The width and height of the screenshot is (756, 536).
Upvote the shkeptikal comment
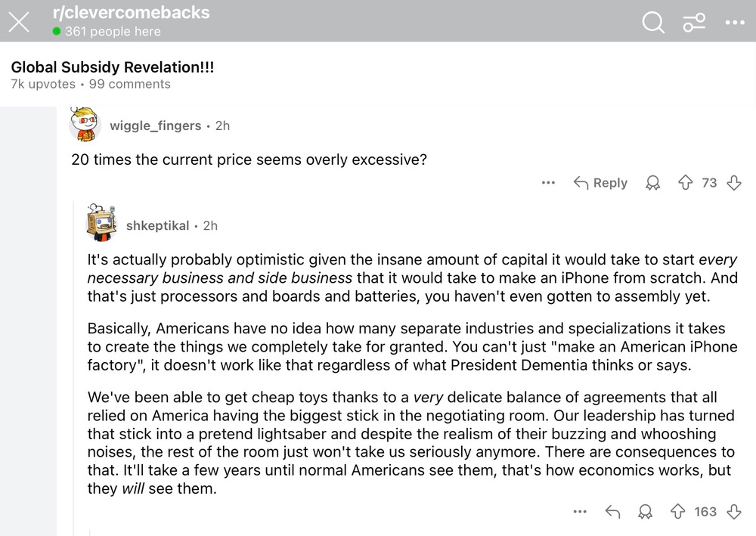[678, 511]
